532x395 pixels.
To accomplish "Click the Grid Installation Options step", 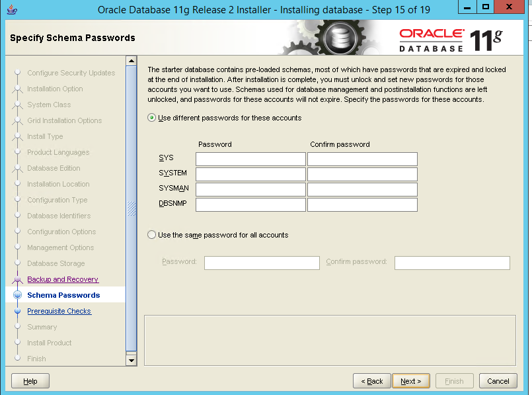I will point(65,120).
